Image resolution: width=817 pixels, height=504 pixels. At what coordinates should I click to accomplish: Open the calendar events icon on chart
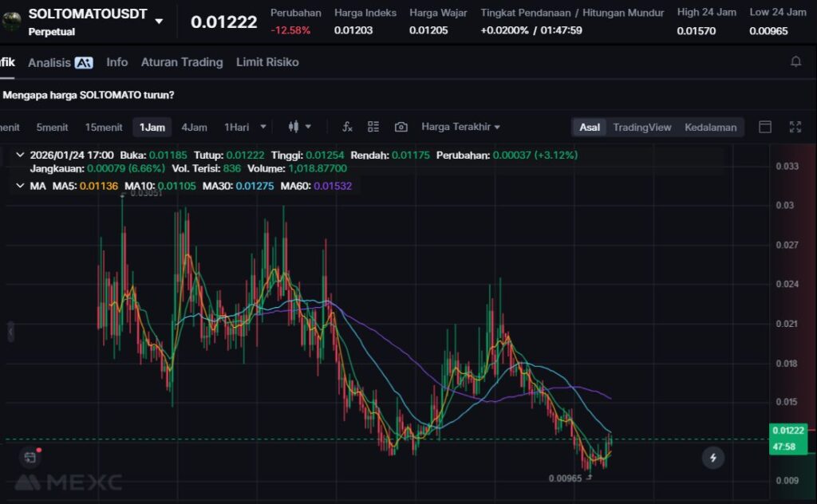point(30,457)
